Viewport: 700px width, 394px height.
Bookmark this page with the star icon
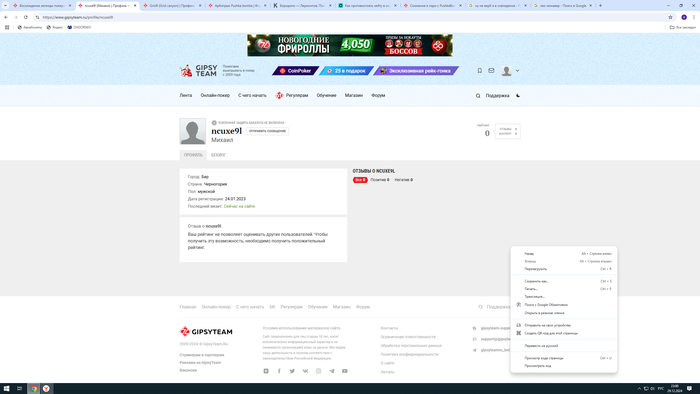[x=670, y=17]
